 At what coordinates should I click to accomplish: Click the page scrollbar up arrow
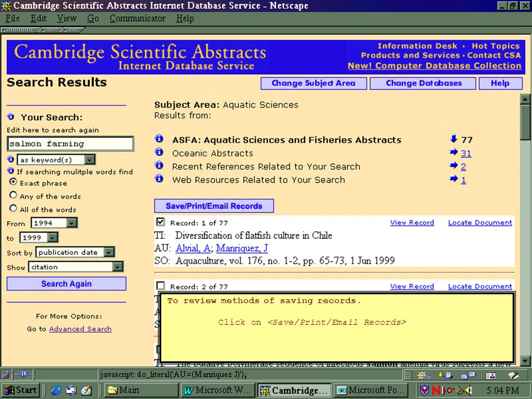[x=525, y=99]
